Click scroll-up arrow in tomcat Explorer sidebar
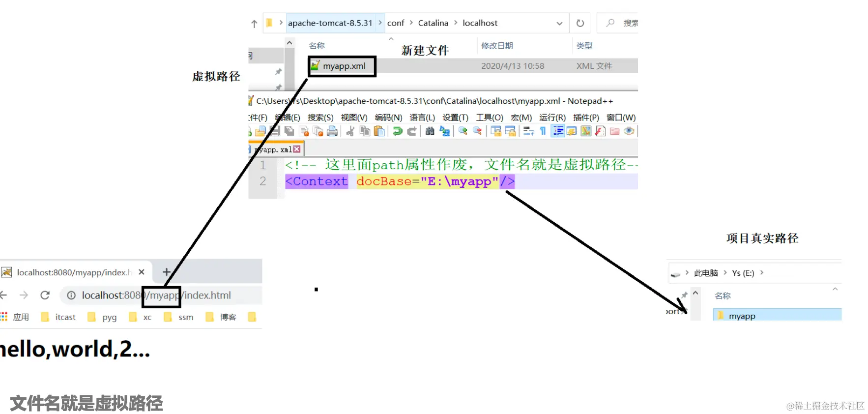 (x=289, y=43)
